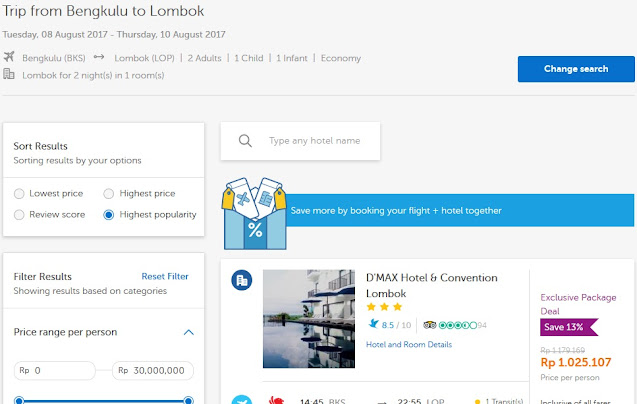Reset Filter link in Filter Results

(165, 276)
